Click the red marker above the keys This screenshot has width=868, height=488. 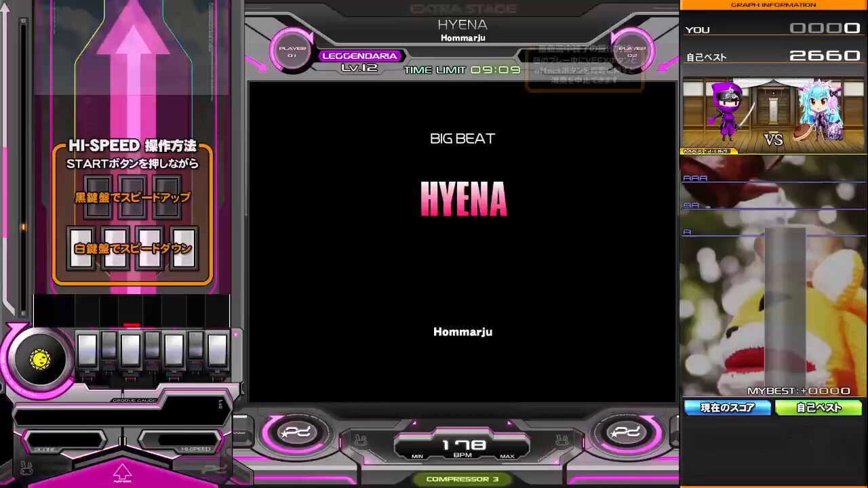pyautogui.click(x=132, y=325)
